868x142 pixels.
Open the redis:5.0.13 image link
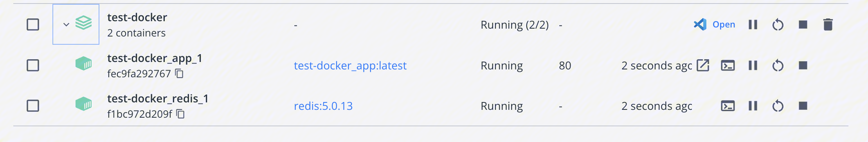click(323, 106)
